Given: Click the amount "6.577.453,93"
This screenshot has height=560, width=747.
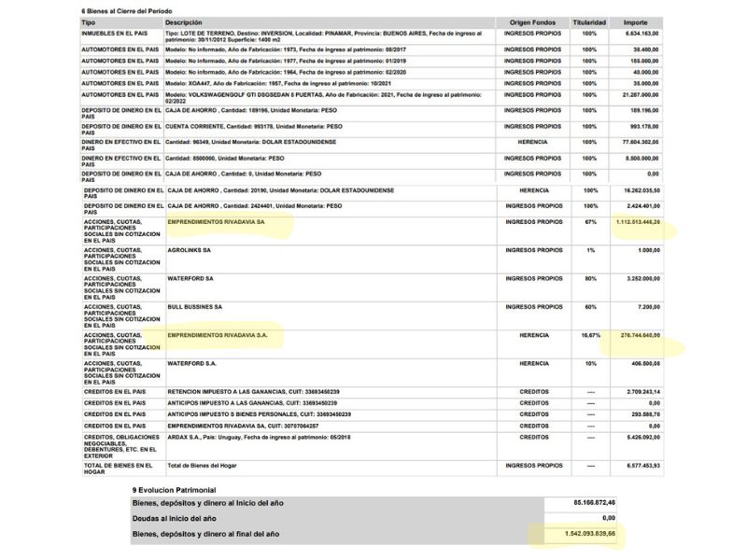Looking at the screenshot, I should tap(643, 466).
